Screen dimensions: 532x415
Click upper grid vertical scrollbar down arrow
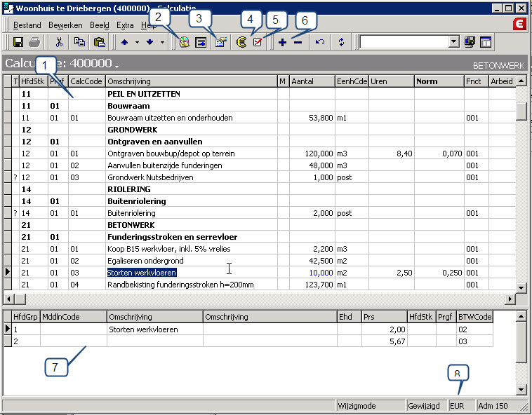[x=521, y=288]
